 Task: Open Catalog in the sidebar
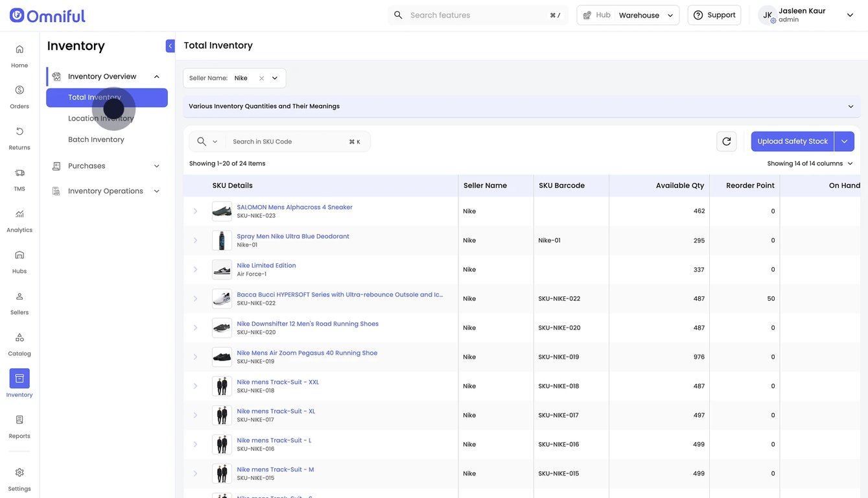19,344
